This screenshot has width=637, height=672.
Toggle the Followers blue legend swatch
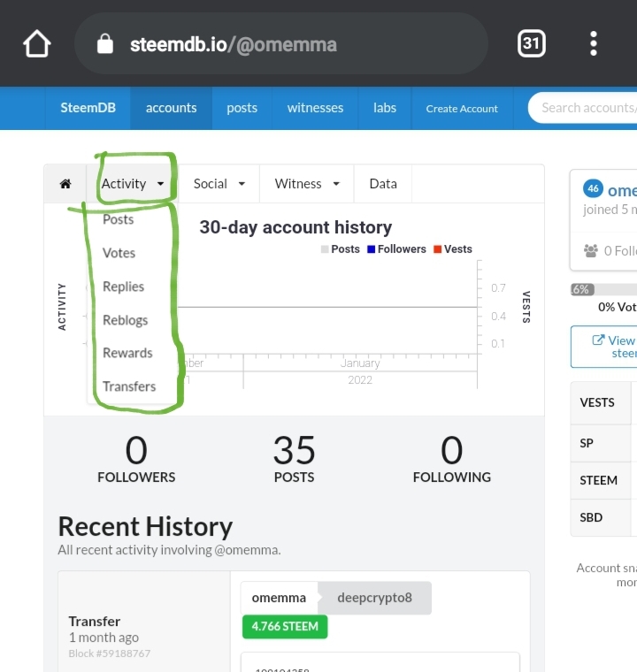(371, 249)
